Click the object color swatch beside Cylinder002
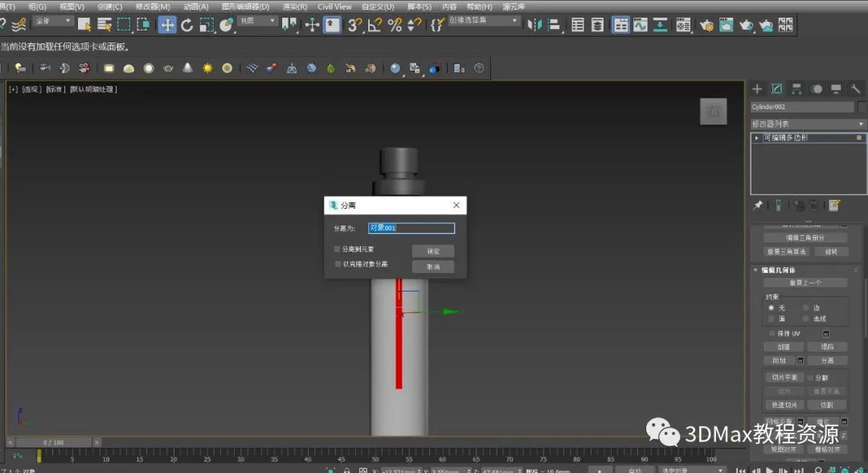 pyautogui.click(x=862, y=107)
